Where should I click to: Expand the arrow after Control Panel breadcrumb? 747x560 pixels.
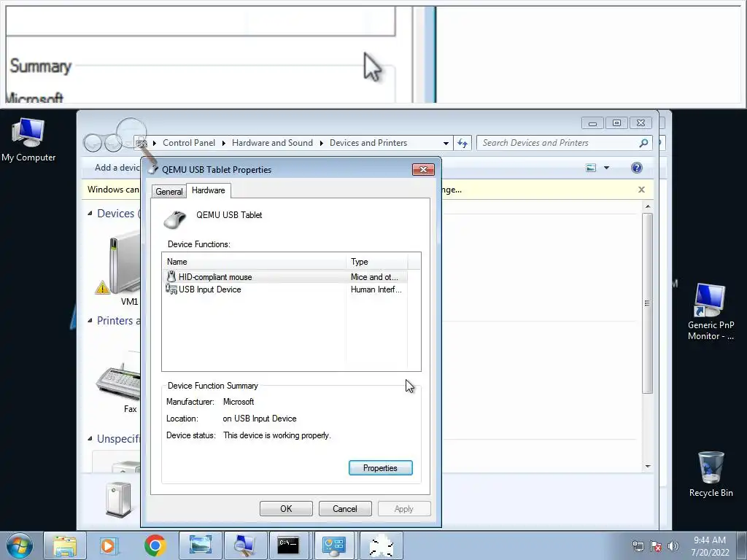click(223, 143)
